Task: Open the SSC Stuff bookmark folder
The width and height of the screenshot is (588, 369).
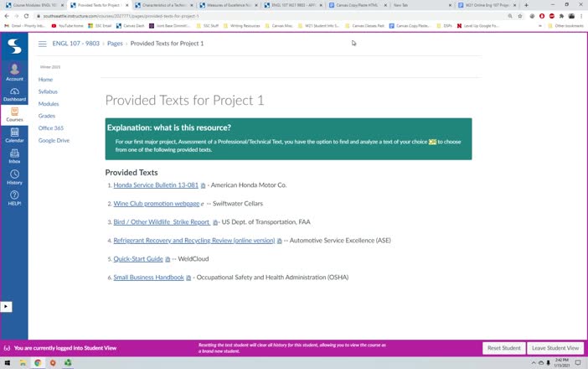Action: [x=208, y=26]
